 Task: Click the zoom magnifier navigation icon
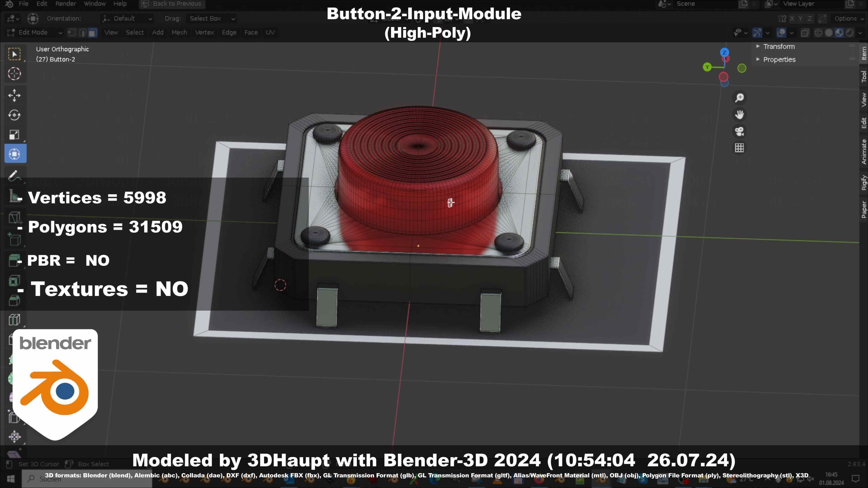coord(739,98)
